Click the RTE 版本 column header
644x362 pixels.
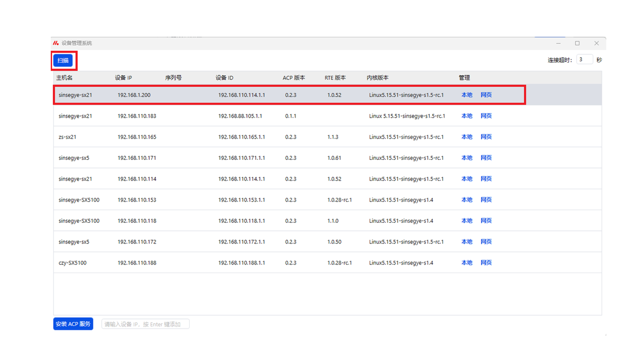click(x=335, y=78)
